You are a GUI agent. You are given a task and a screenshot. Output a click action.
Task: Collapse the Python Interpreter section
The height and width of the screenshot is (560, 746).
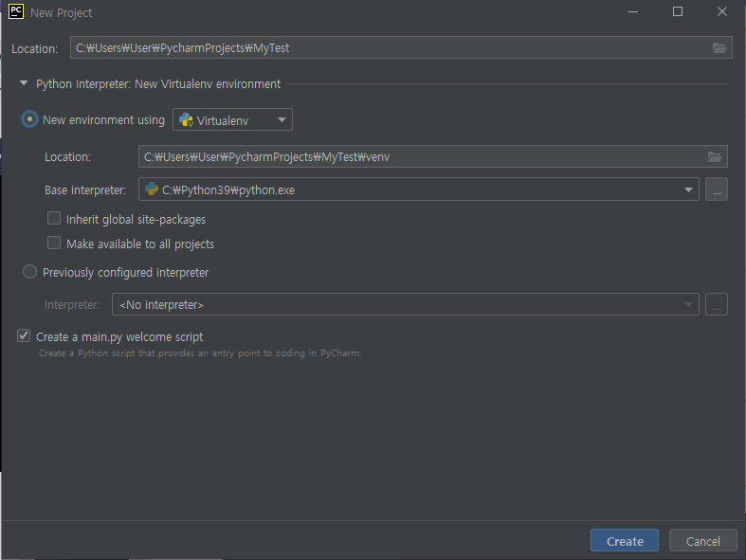[24, 83]
